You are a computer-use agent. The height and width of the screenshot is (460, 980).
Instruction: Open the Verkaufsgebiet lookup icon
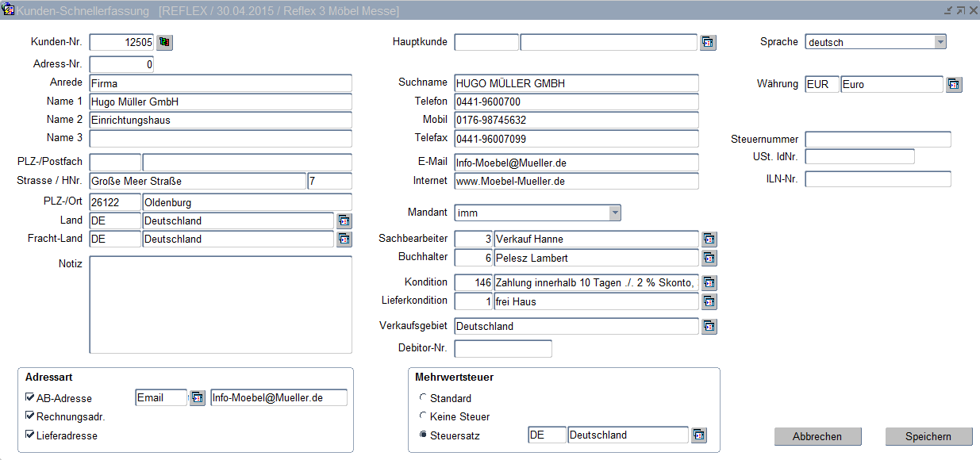(x=709, y=326)
